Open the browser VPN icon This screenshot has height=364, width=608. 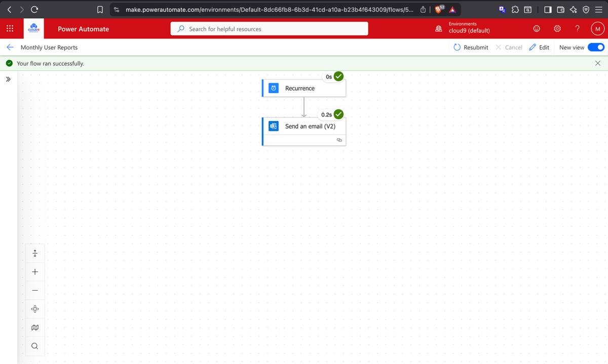(586, 9)
